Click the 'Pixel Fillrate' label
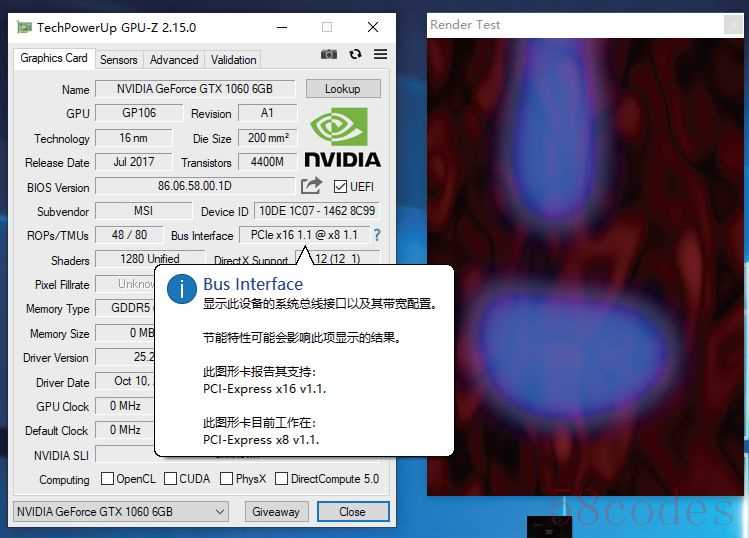 click(62, 285)
